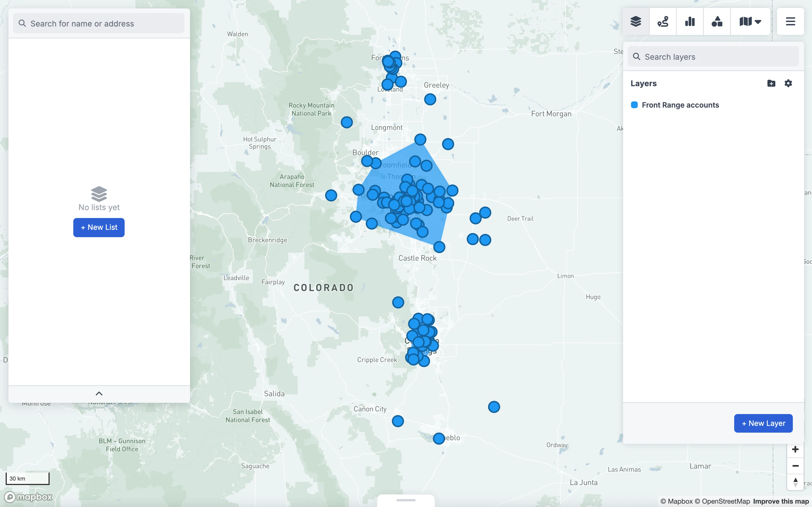Open the Improve this map link

[x=781, y=501]
